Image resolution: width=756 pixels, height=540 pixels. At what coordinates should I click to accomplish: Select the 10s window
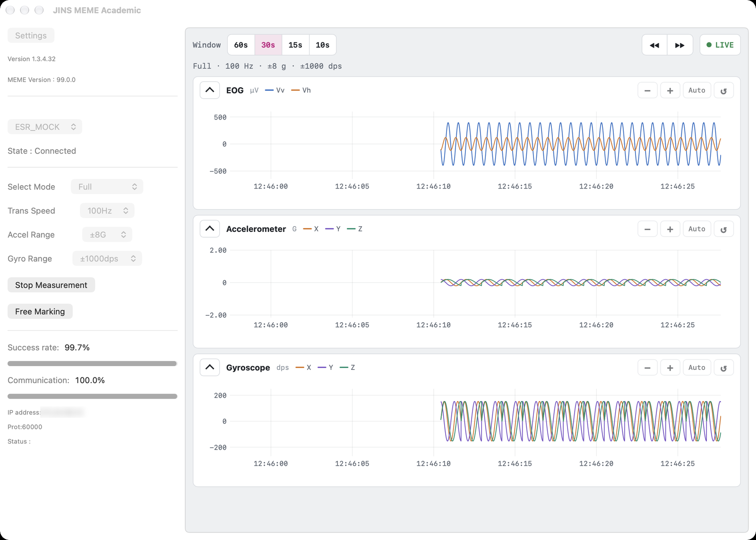[323, 45]
